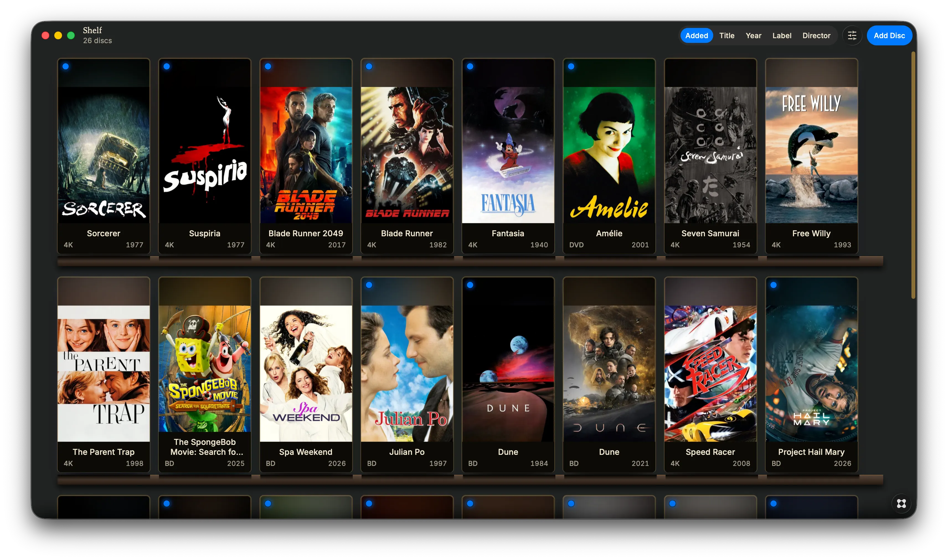
Task: Open The Parent Trap poster
Action: 104,373
